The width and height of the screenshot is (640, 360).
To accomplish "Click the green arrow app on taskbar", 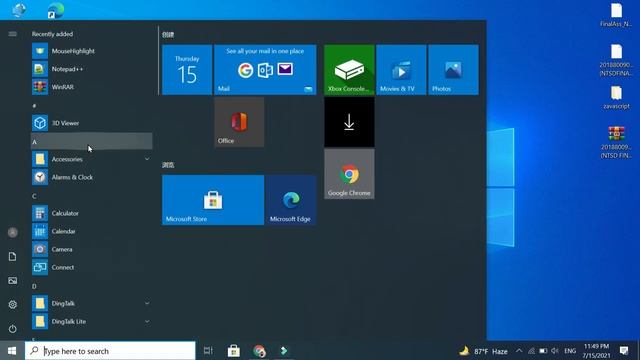I will pyautogui.click(x=284, y=351).
